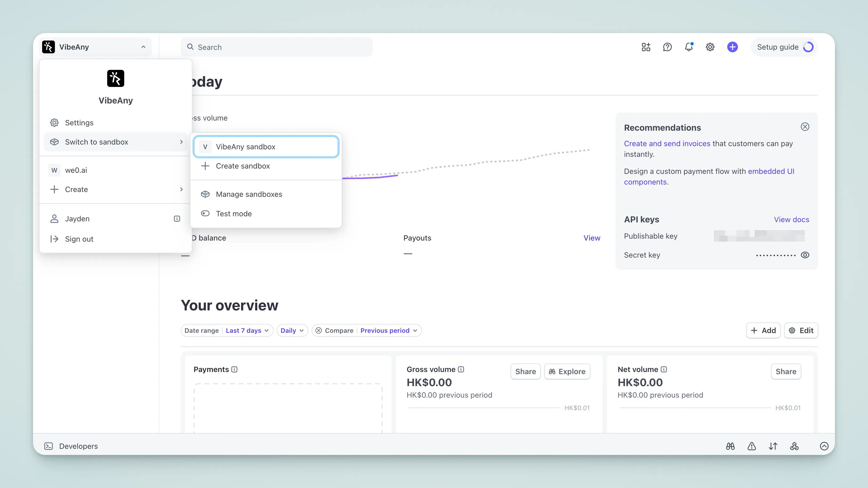Screen dimensions: 868x488
Task: Enable Test mode in the sandbox menu
Action: point(234,213)
